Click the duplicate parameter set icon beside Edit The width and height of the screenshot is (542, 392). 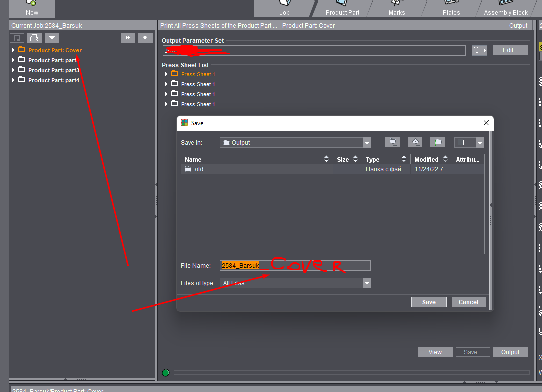(x=478, y=50)
